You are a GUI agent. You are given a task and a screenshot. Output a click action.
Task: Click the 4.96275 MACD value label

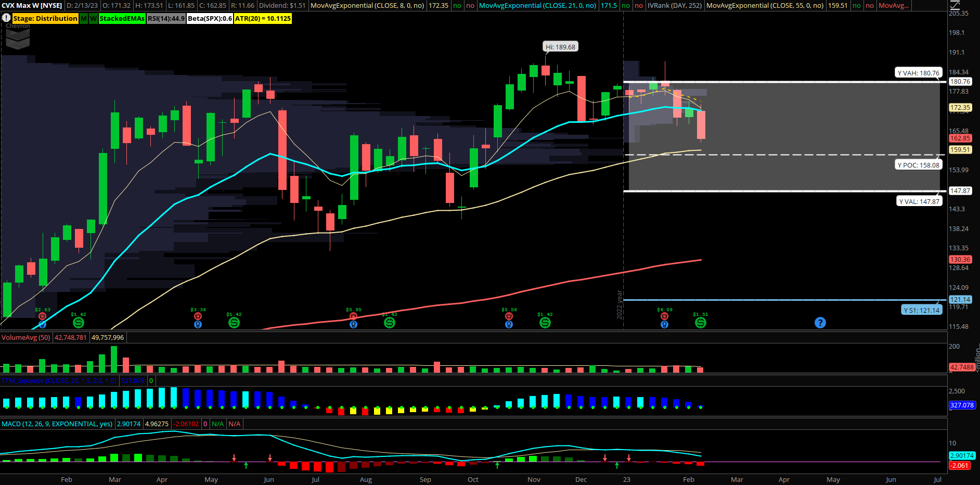point(157,424)
